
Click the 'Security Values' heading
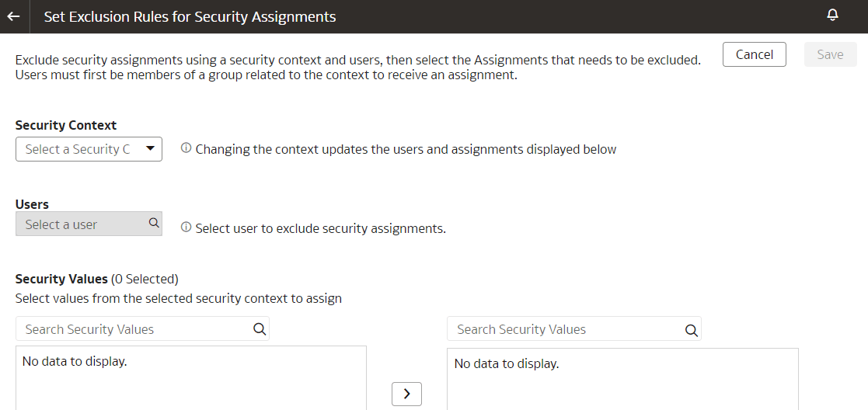61,279
